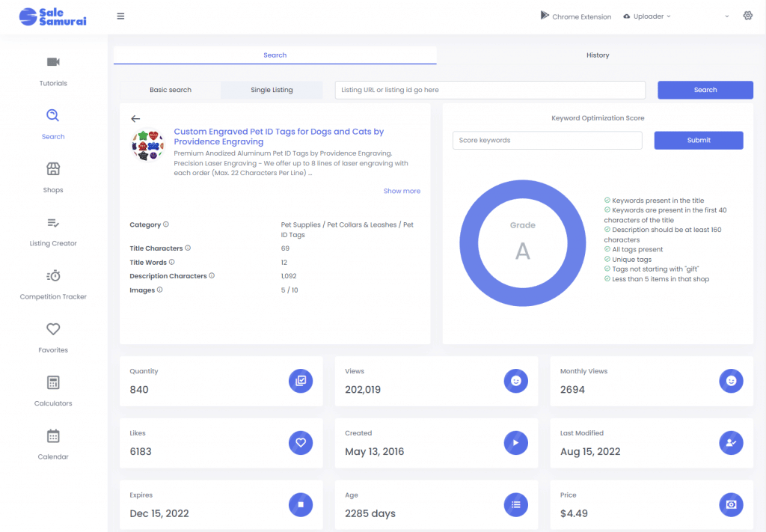Toggle the hamburger menu icon

tap(120, 16)
